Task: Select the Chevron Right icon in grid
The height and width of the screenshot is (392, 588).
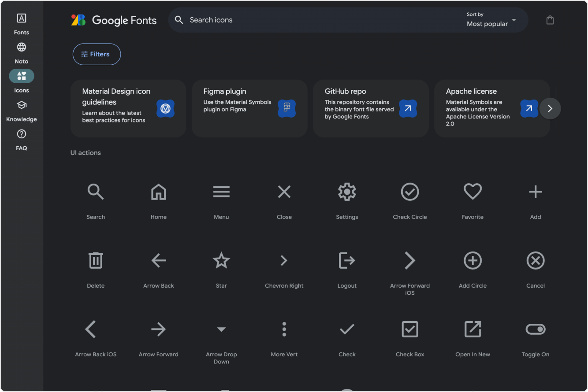Action: pos(284,261)
